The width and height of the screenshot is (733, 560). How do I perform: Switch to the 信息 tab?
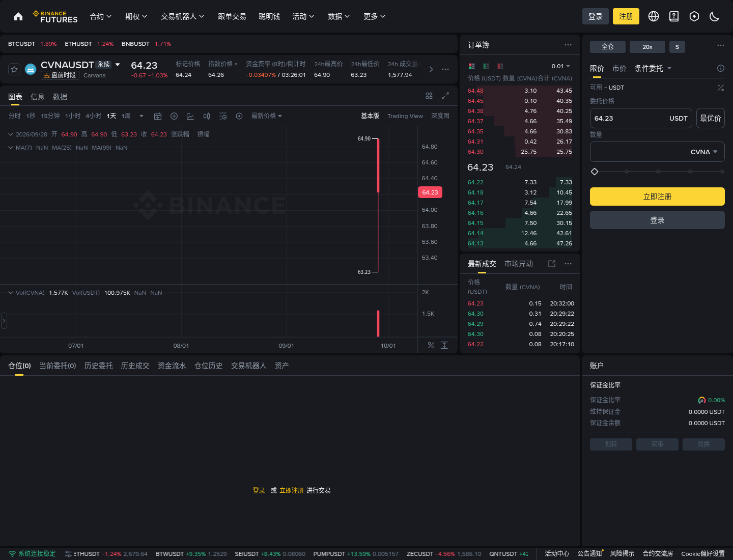(38, 97)
